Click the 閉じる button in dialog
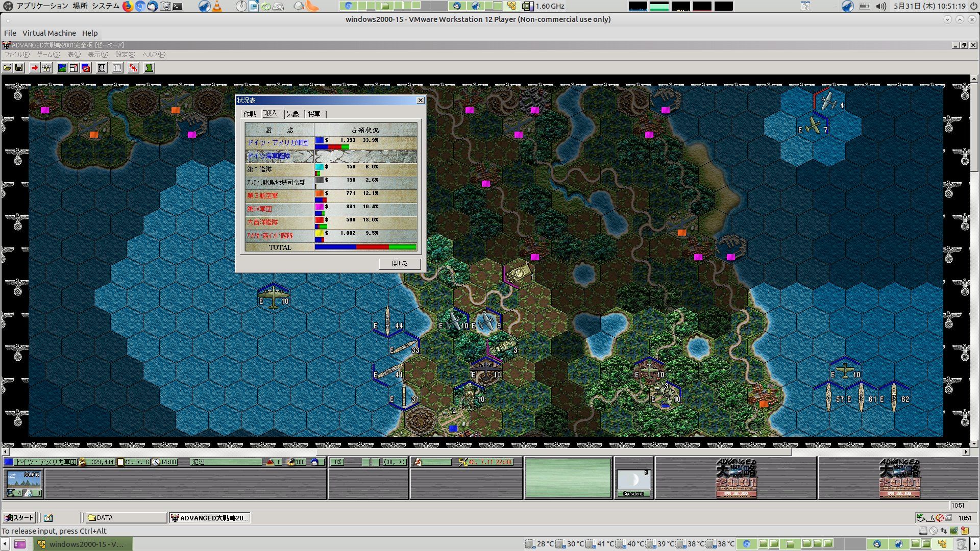This screenshot has height=551, width=980. 400,264
